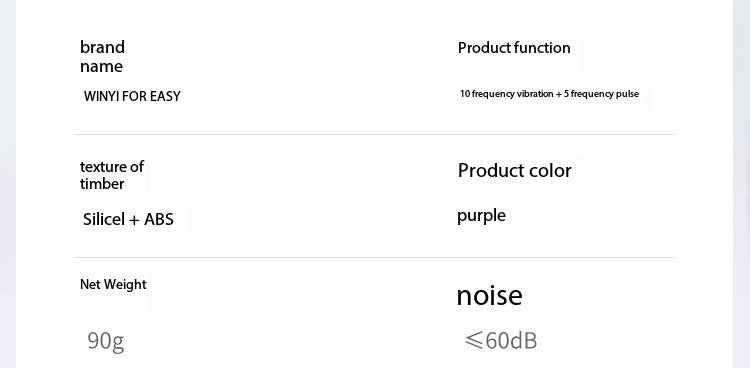Image resolution: width=750 pixels, height=368 pixels.
Task: Select the 'Silicel + ABS' material value
Action: 128,219
